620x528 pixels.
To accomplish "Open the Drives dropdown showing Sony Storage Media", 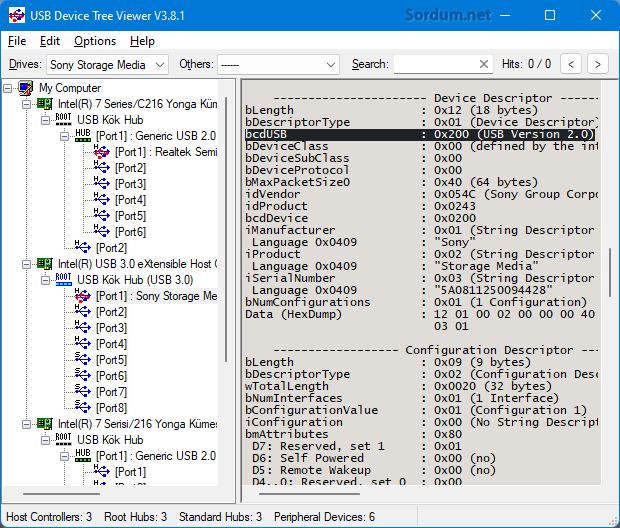I will (108, 64).
